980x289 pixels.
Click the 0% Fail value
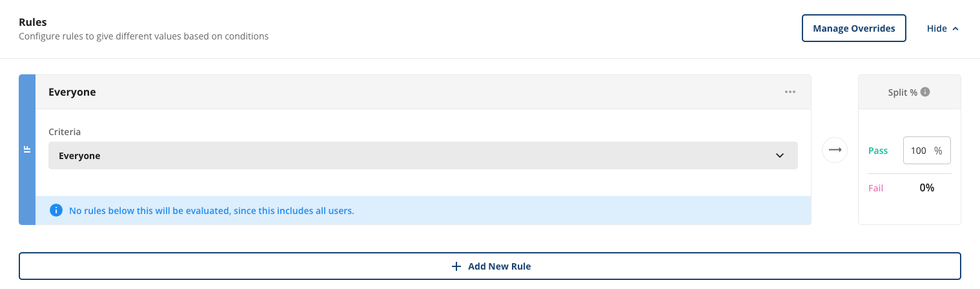click(x=927, y=187)
